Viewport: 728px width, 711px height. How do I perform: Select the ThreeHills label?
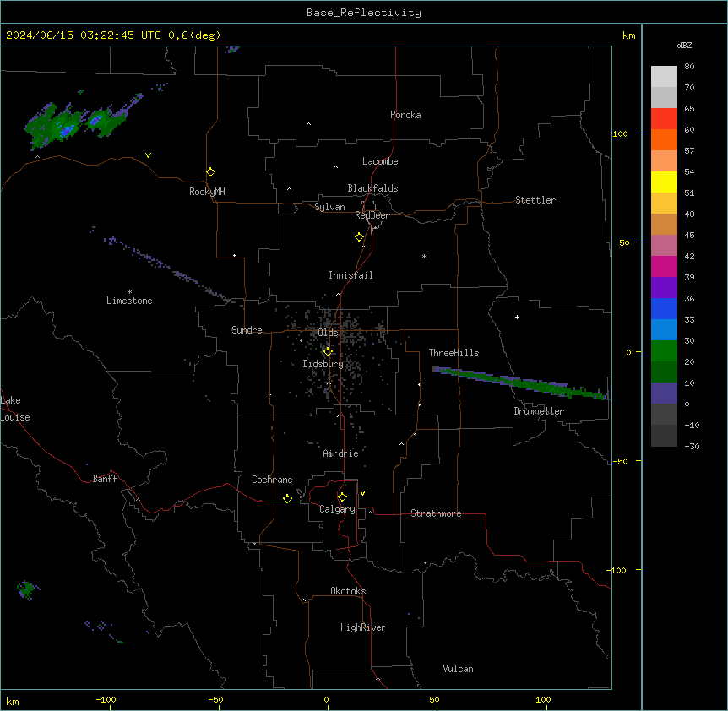454,353
